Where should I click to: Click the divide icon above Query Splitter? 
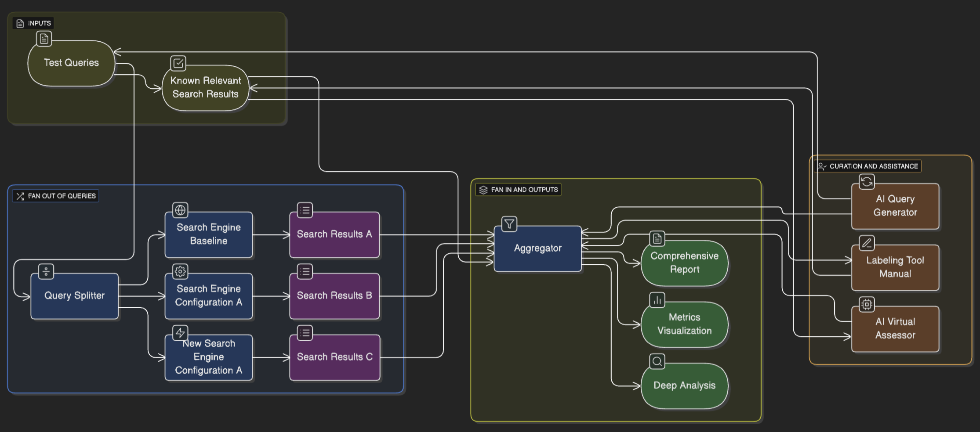46,272
